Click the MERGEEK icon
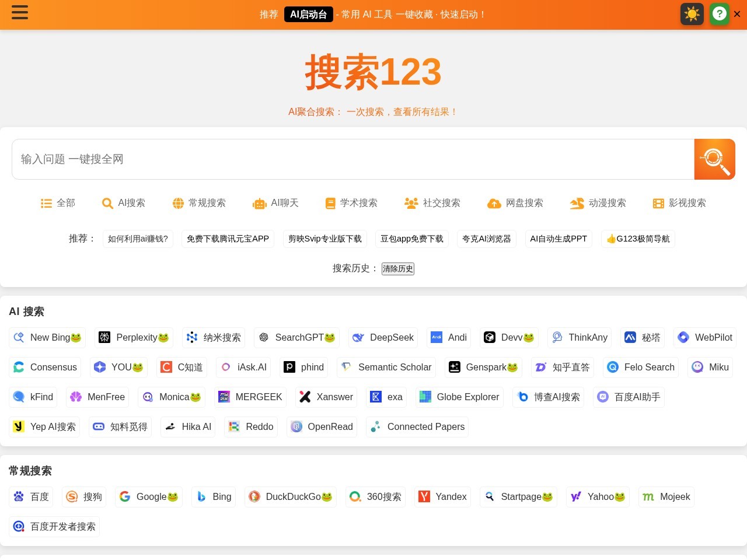This screenshot has height=560, width=747. tap(224, 397)
